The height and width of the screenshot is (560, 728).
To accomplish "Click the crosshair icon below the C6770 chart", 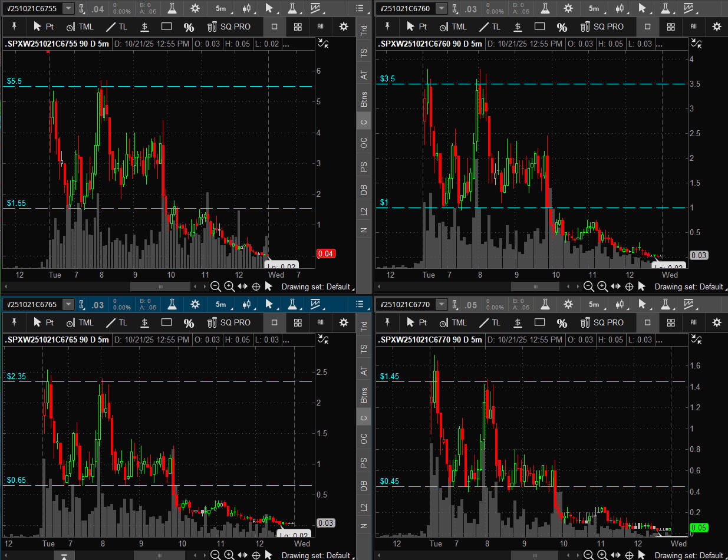I will coord(629,555).
